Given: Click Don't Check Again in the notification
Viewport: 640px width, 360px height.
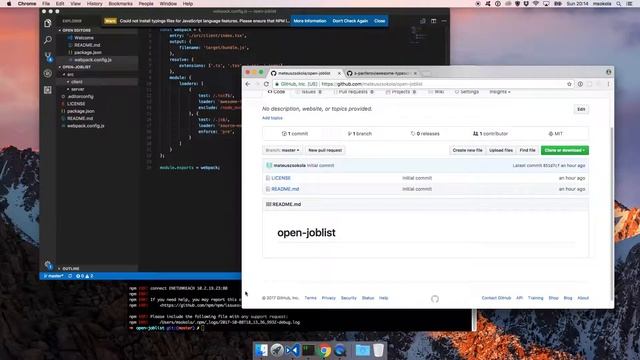Looking at the screenshot, I should click(x=350, y=21).
